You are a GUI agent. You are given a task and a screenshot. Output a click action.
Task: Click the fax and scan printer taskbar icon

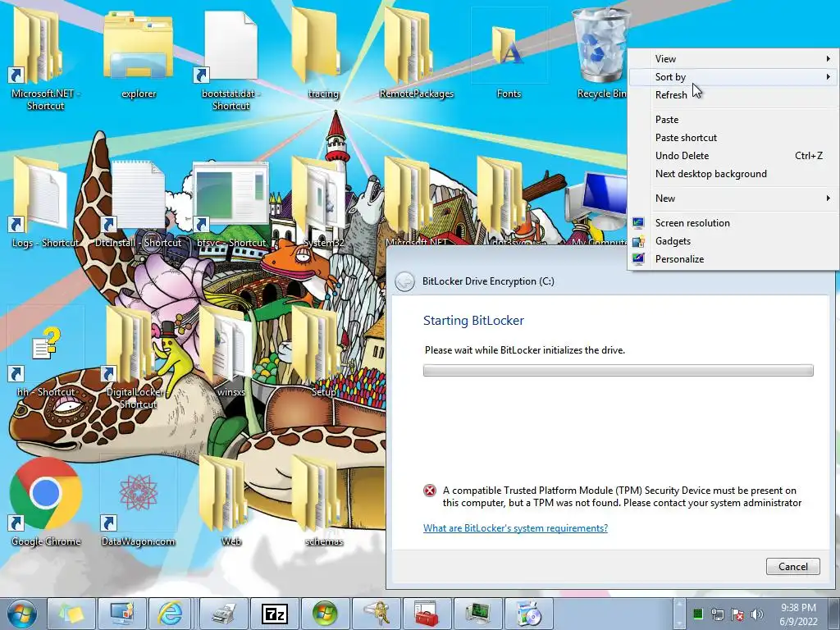(x=224, y=614)
